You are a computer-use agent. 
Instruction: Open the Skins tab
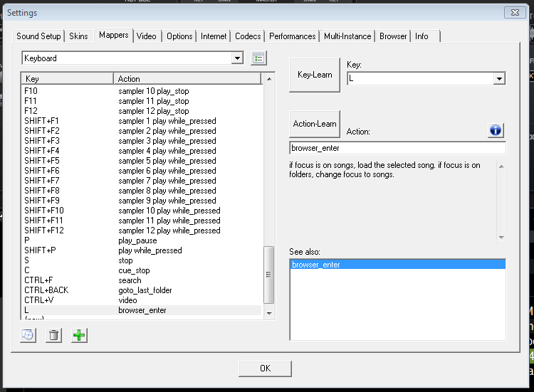(78, 36)
